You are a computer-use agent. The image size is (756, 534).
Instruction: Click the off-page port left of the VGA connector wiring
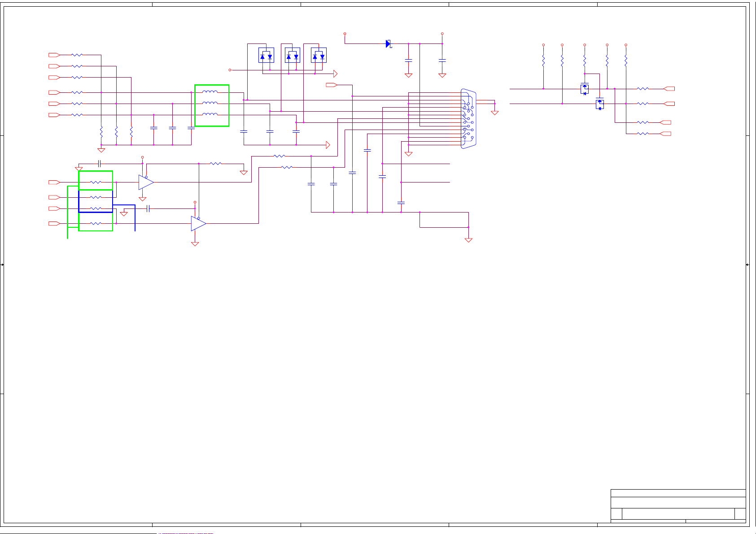pos(332,85)
